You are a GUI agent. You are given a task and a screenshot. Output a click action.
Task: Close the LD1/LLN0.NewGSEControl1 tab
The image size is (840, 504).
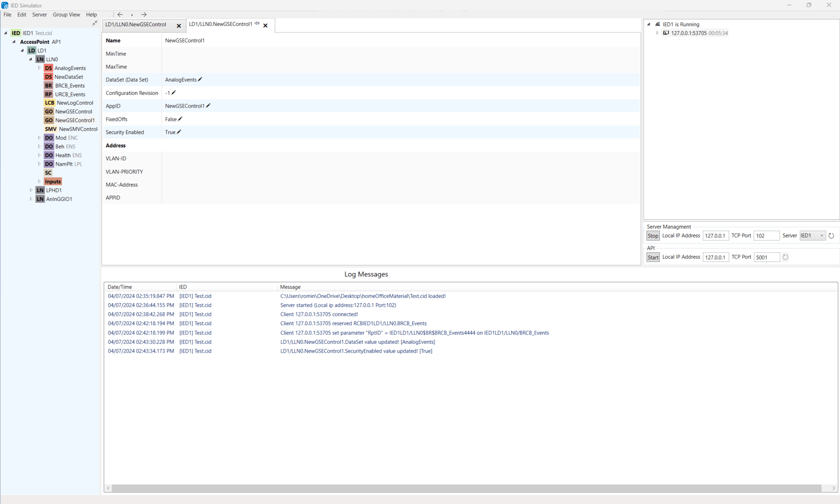pyautogui.click(x=266, y=25)
